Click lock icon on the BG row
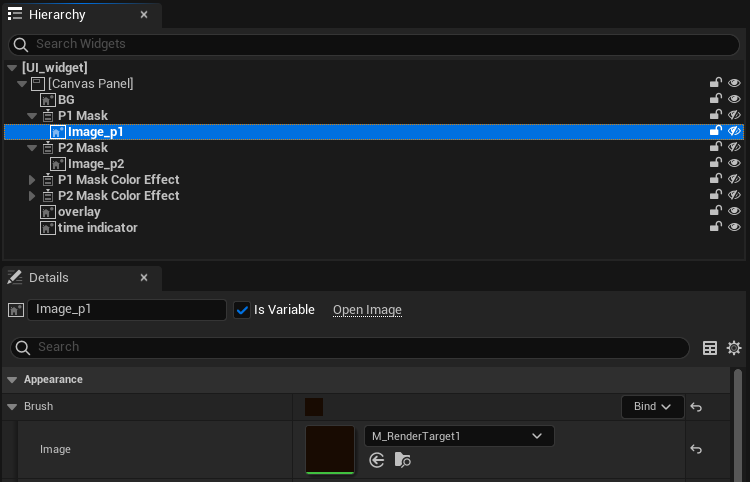Image resolution: width=750 pixels, height=482 pixels. point(716,99)
